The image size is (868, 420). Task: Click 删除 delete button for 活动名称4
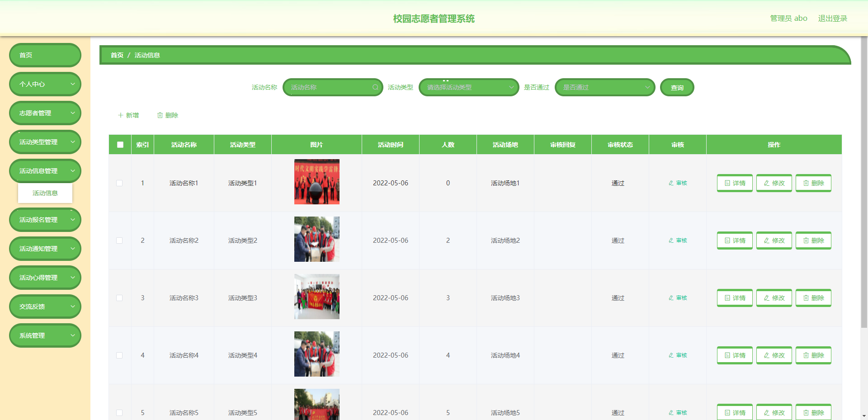813,355
